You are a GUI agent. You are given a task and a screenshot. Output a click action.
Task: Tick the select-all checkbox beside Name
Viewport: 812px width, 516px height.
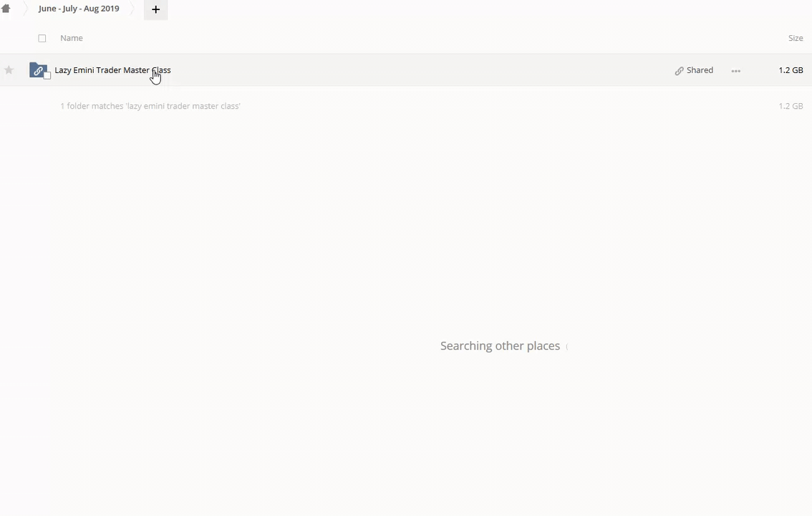tap(42, 38)
